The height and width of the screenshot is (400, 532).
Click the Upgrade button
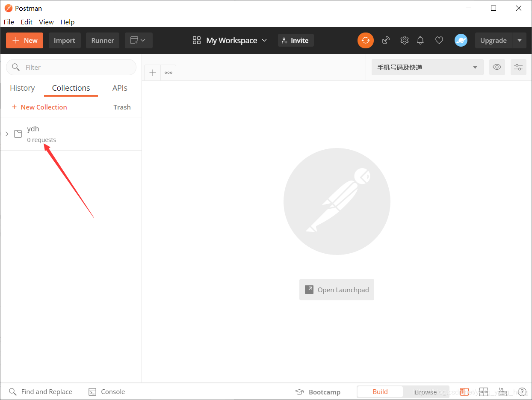click(x=493, y=40)
